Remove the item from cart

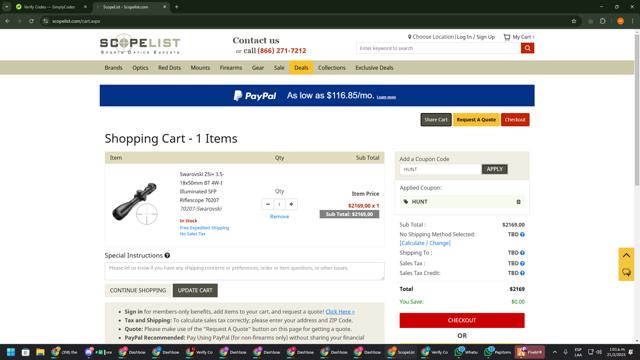[279, 216]
